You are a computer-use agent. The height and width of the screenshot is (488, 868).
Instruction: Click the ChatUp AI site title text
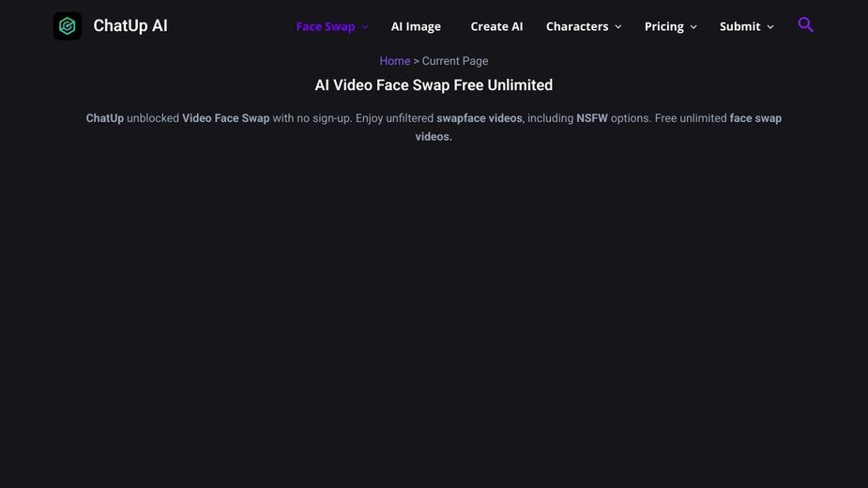click(x=130, y=26)
